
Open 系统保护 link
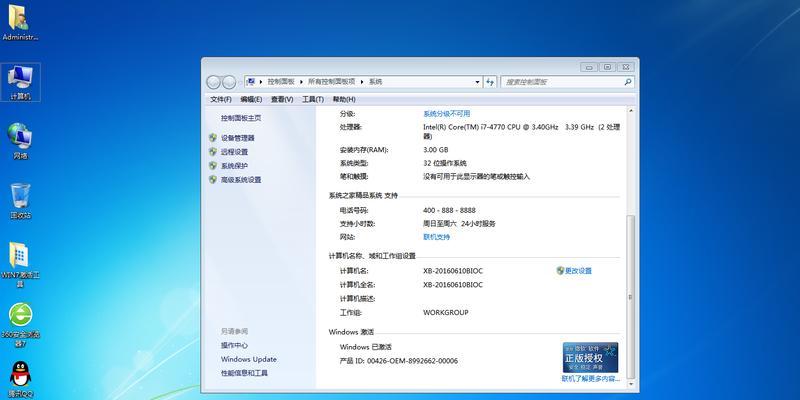pos(234,166)
